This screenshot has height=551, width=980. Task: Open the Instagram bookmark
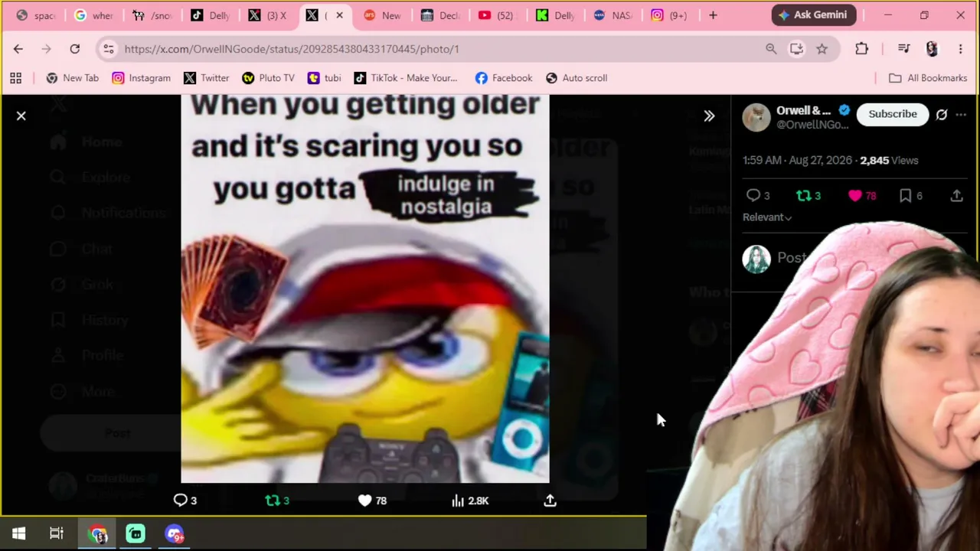click(x=141, y=78)
